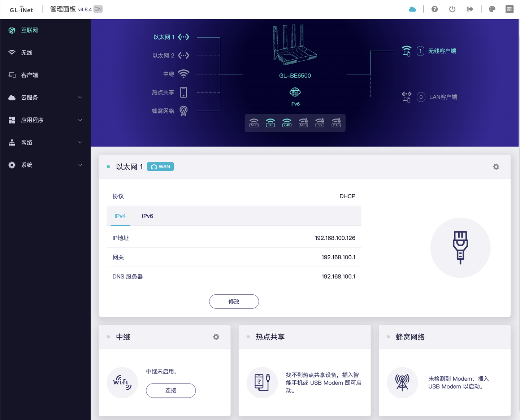Click the blue cloud service icon
This screenshot has width=520, height=420.
(412, 9)
